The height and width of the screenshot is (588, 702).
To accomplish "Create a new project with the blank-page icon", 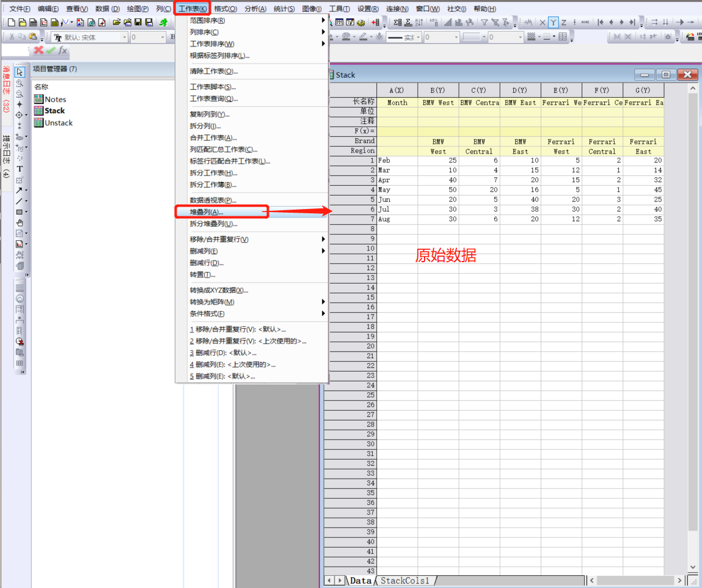I will 12,22.
